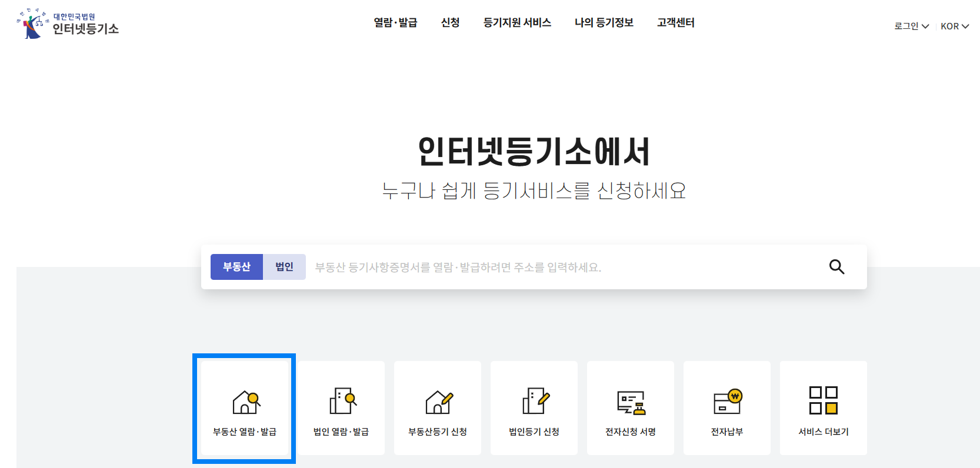Open 부동산 열람·발급 house search icon
This screenshot has height=468, width=980.
coord(246,402)
